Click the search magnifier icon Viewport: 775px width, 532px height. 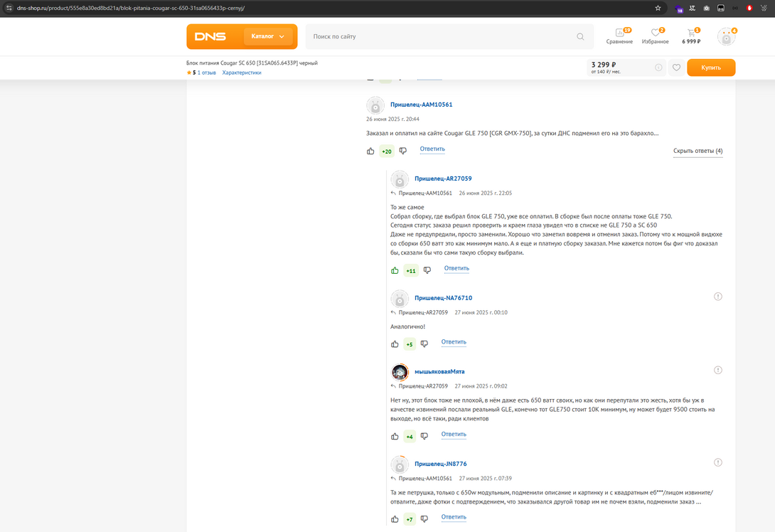click(580, 37)
